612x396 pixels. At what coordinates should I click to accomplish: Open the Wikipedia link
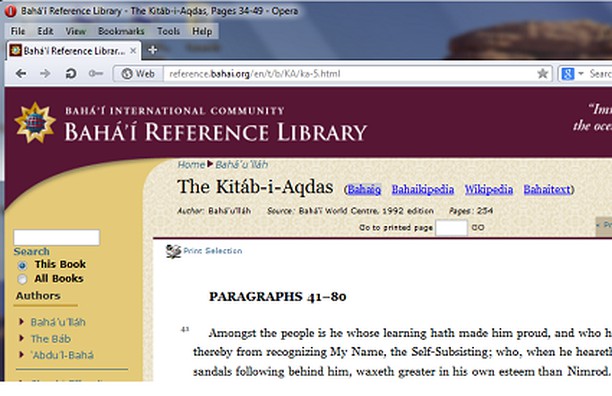coord(489,189)
